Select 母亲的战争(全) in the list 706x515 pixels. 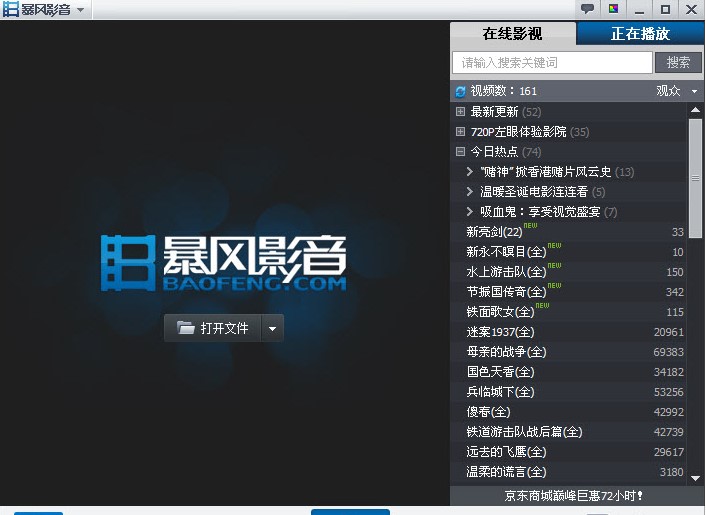(x=569, y=352)
